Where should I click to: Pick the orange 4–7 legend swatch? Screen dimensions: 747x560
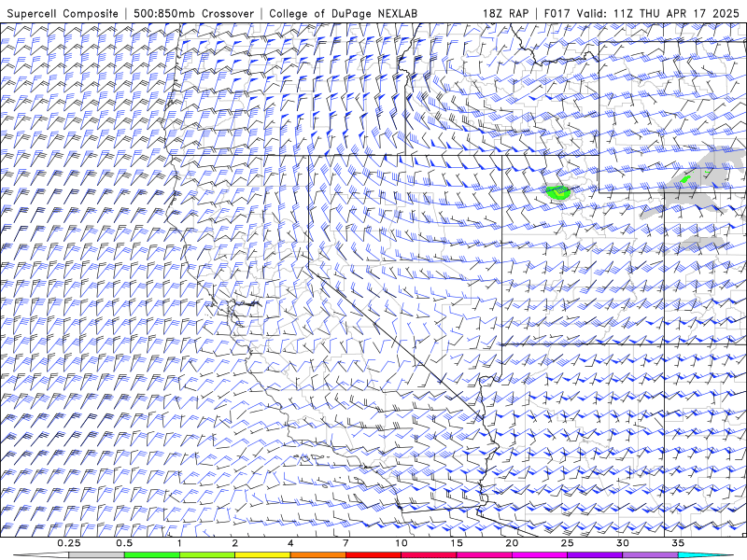point(318,555)
